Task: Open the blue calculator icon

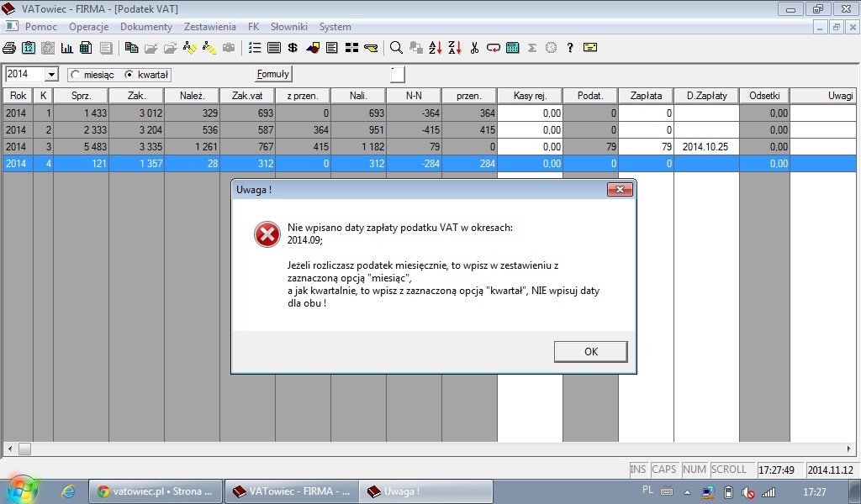Action: pyautogui.click(x=512, y=48)
